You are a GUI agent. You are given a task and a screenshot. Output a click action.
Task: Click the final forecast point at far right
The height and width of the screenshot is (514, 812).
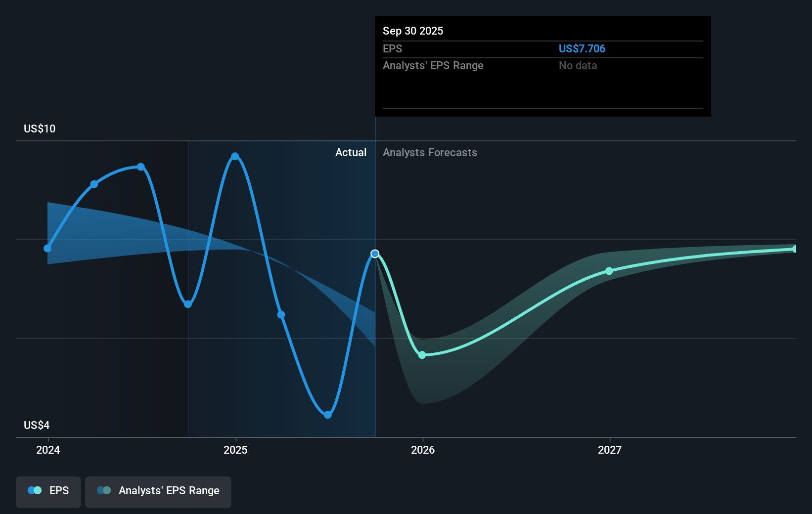coord(795,249)
